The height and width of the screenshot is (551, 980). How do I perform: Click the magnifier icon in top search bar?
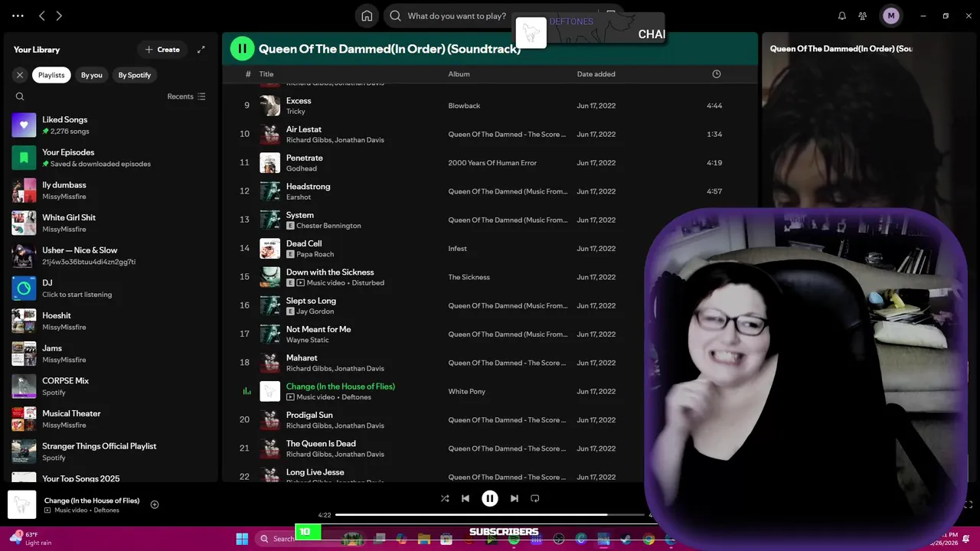[x=395, y=15]
